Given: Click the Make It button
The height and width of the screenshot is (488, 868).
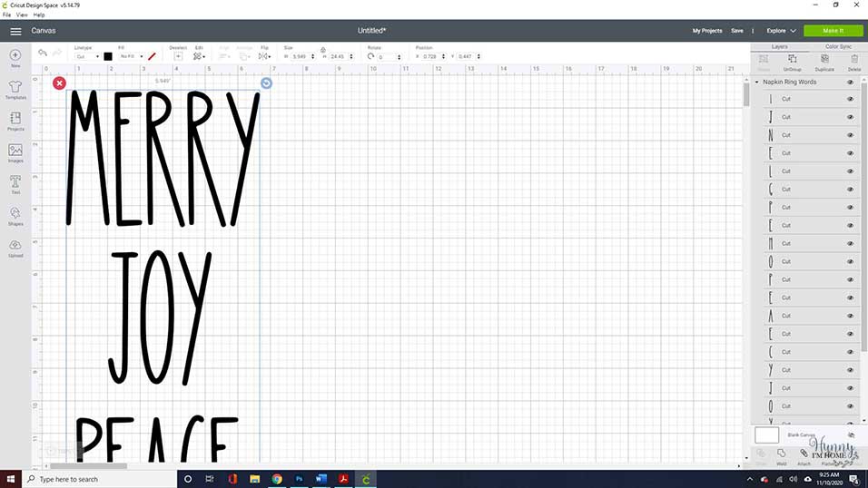Looking at the screenshot, I should 833,31.
